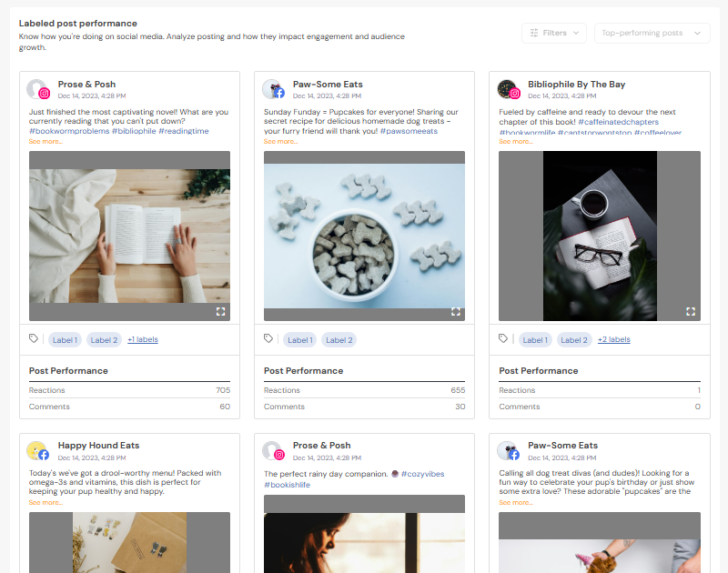Click the Reactions value 705
Viewport: 728px width, 573px height.
[x=223, y=390]
